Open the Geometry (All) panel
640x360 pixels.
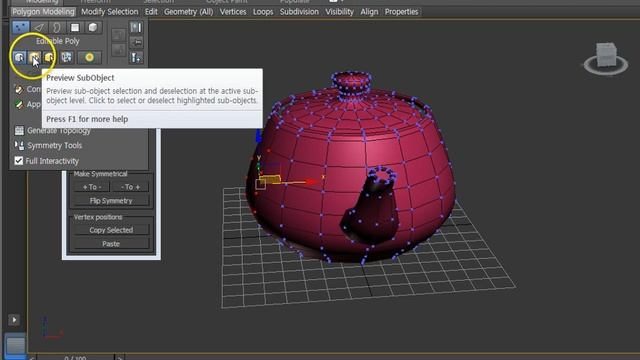coord(188,12)
